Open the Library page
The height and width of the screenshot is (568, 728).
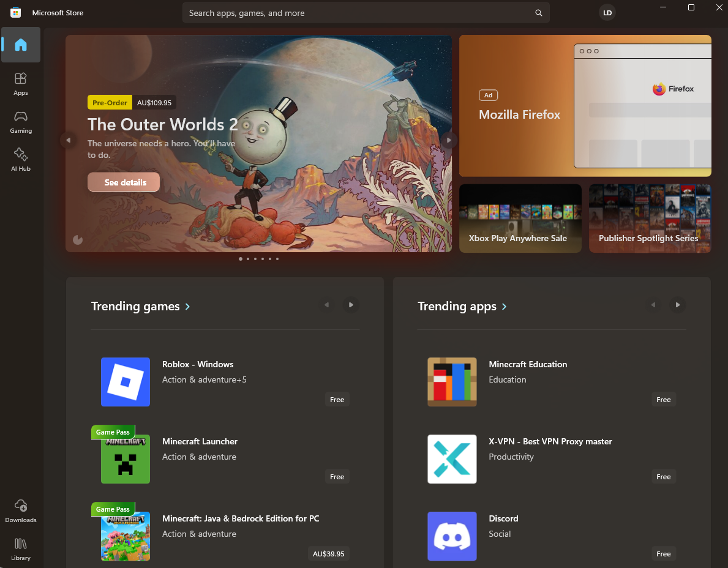(x=21, y=548)
